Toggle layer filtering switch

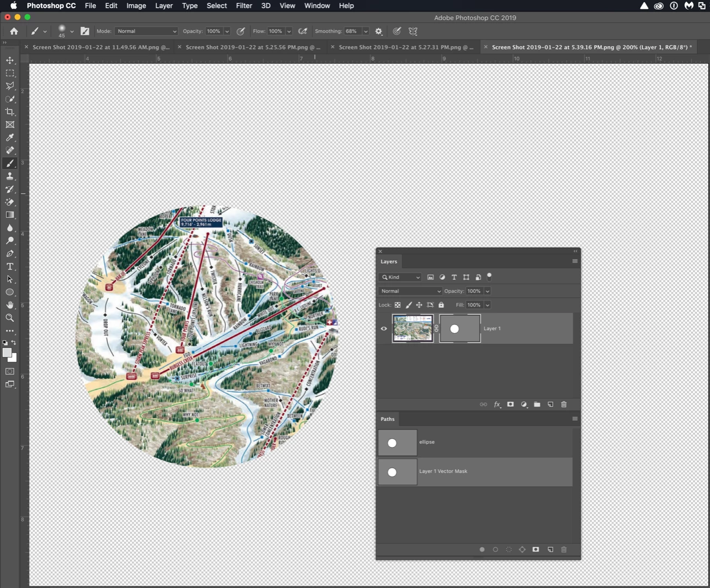click(x=489, y=276)
